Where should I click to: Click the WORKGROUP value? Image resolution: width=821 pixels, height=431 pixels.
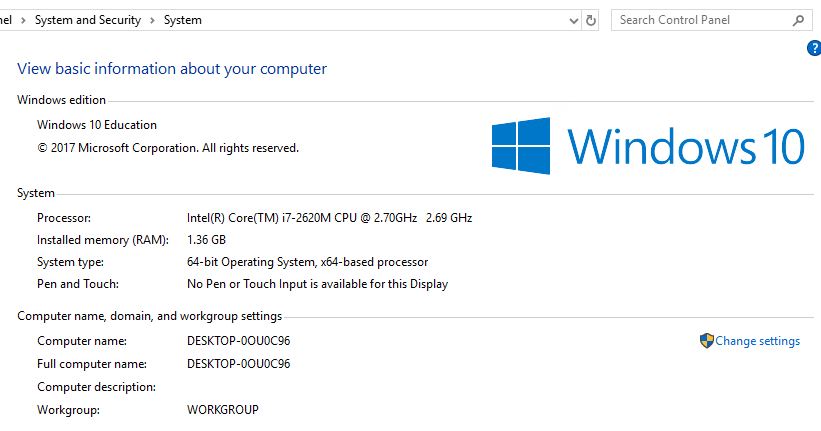coord(223,410)
